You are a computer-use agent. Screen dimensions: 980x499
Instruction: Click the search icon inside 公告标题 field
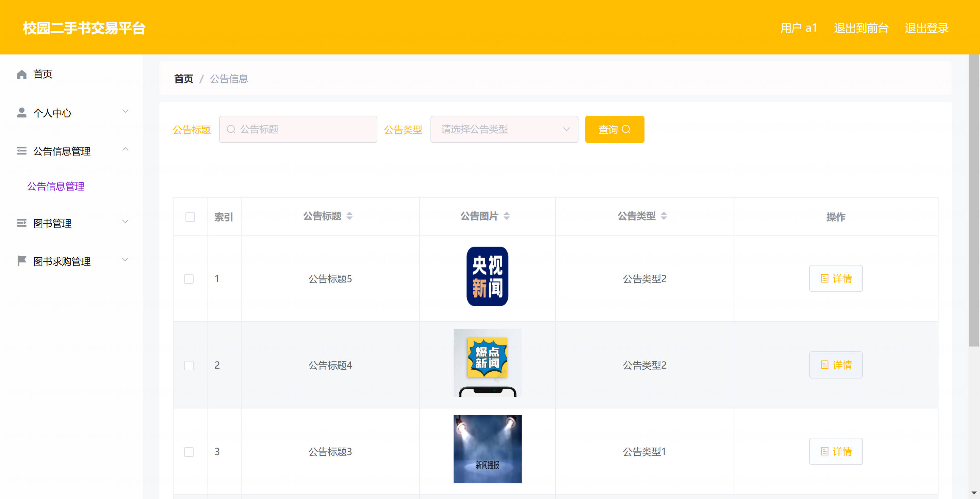[x=231, y=129]
